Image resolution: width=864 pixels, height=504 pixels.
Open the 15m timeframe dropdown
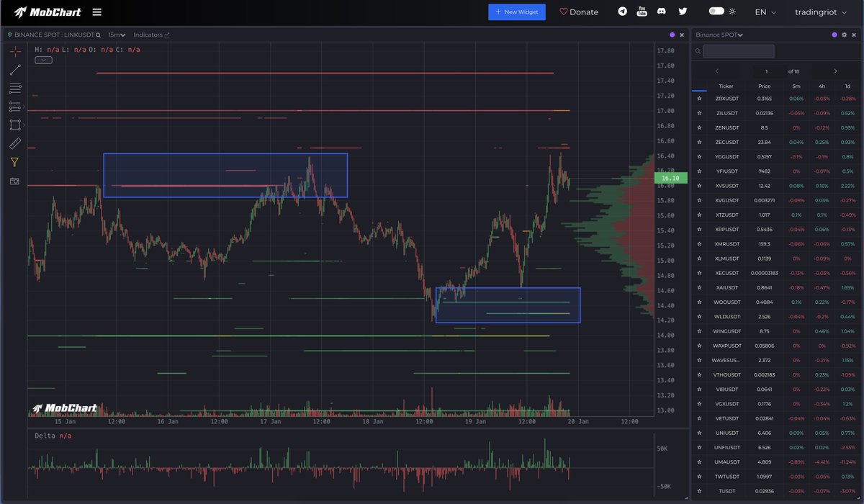pyautogui.click(x=116, y=34)
